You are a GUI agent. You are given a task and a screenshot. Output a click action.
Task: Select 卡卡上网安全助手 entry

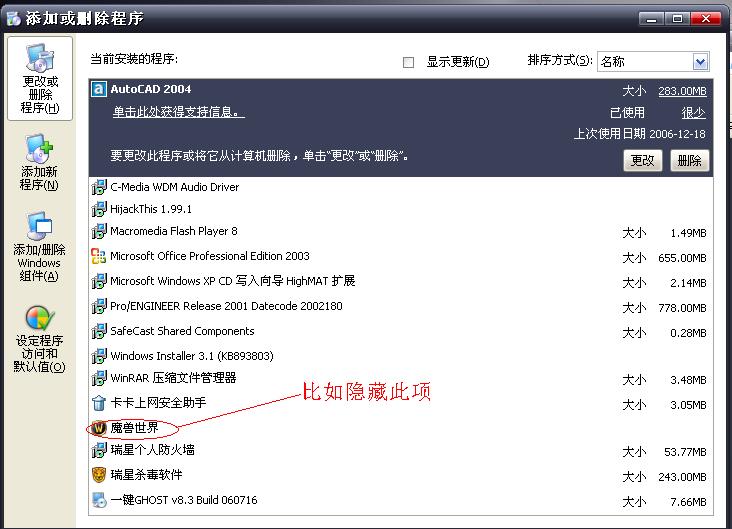pyautogui.click(x=401, y=403)
